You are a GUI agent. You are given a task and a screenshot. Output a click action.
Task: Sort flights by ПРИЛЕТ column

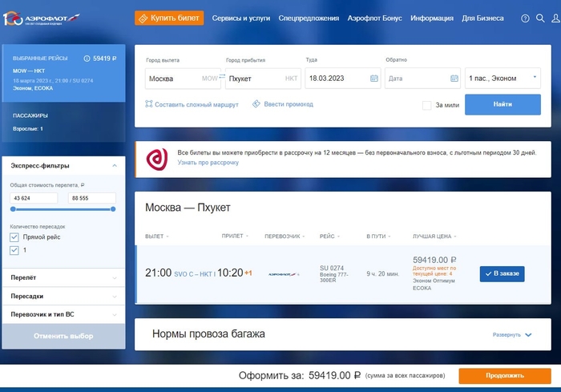point(235,236)
